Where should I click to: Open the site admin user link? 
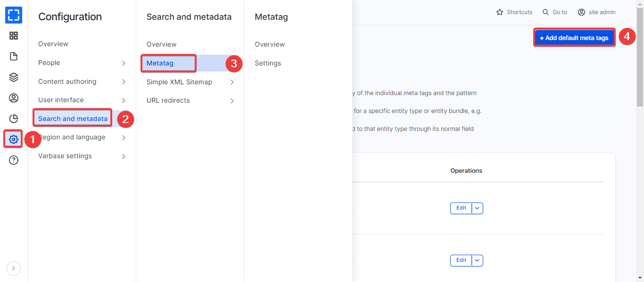597,12
